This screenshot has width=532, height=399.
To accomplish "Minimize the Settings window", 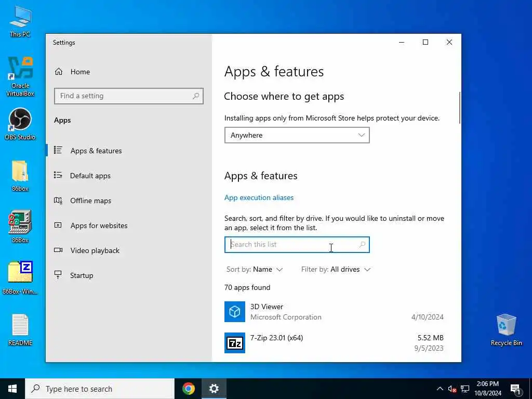I will [402, 42].
